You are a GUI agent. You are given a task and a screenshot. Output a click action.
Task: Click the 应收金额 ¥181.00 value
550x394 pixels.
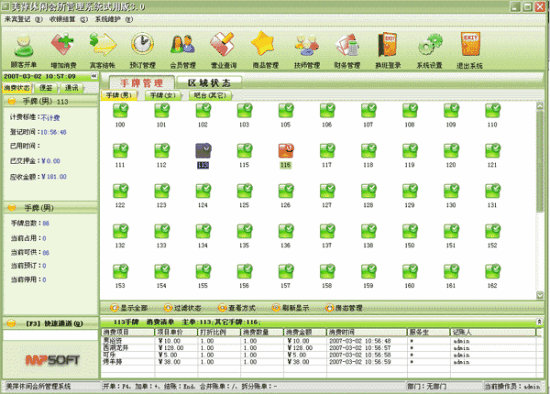54,177
